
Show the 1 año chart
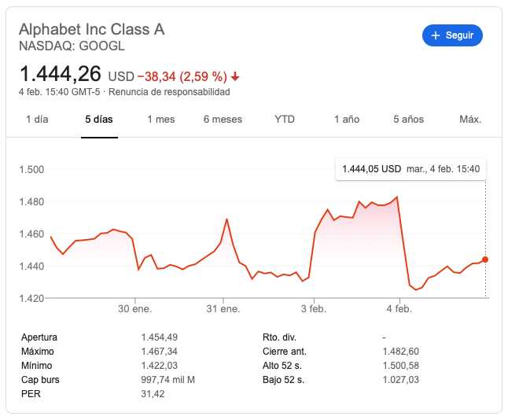click(347, 120)
